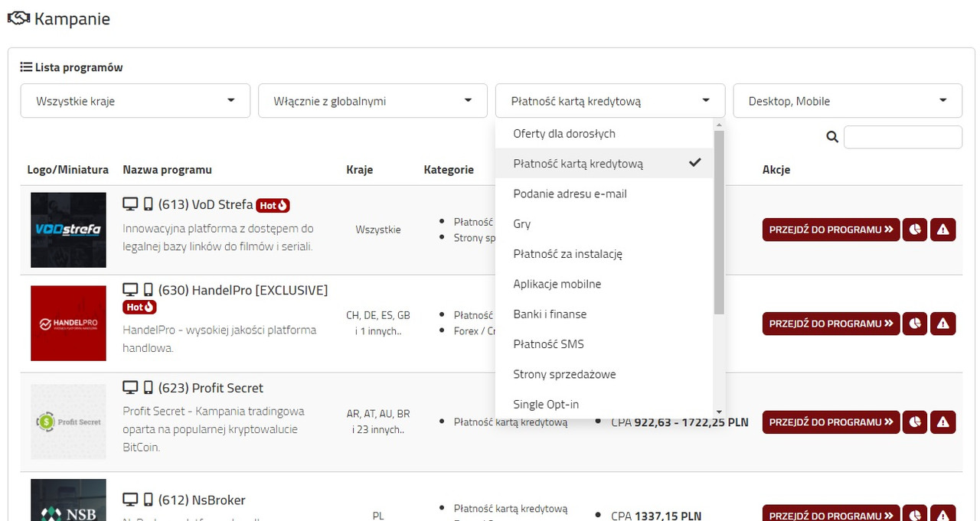Click the Hot badge on HandelPro

pyautogui.click(x=139, y=307)
